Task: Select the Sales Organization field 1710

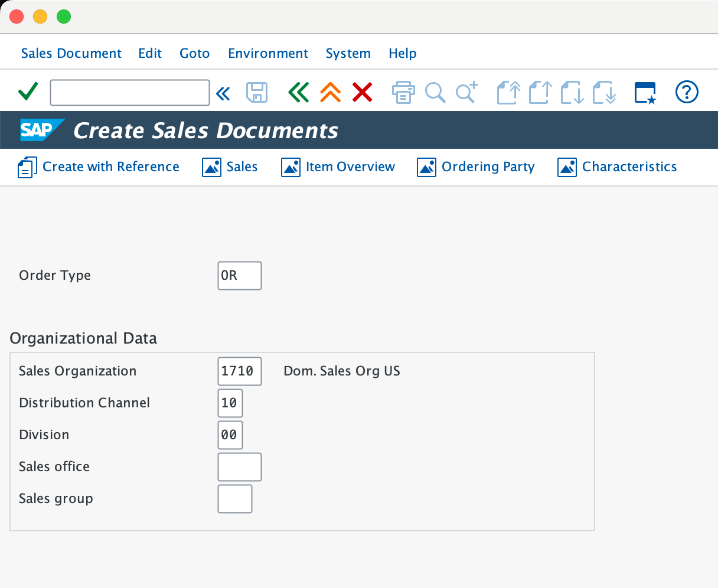Action: (x=240, y=371)
